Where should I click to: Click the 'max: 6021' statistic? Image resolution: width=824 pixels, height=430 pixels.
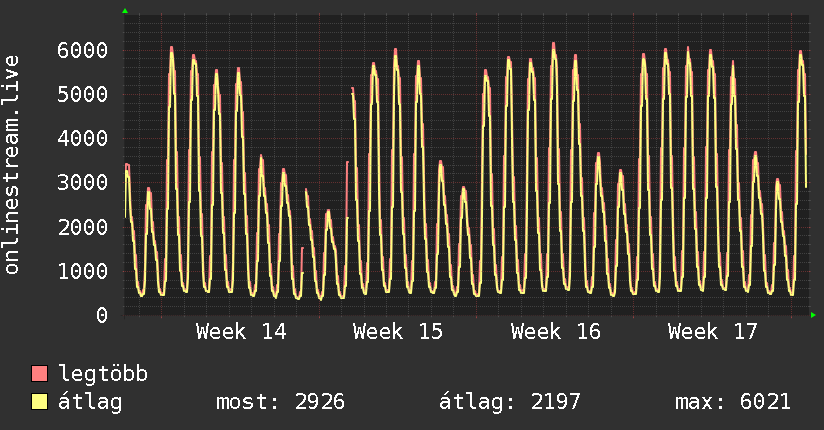pos(733,402)
